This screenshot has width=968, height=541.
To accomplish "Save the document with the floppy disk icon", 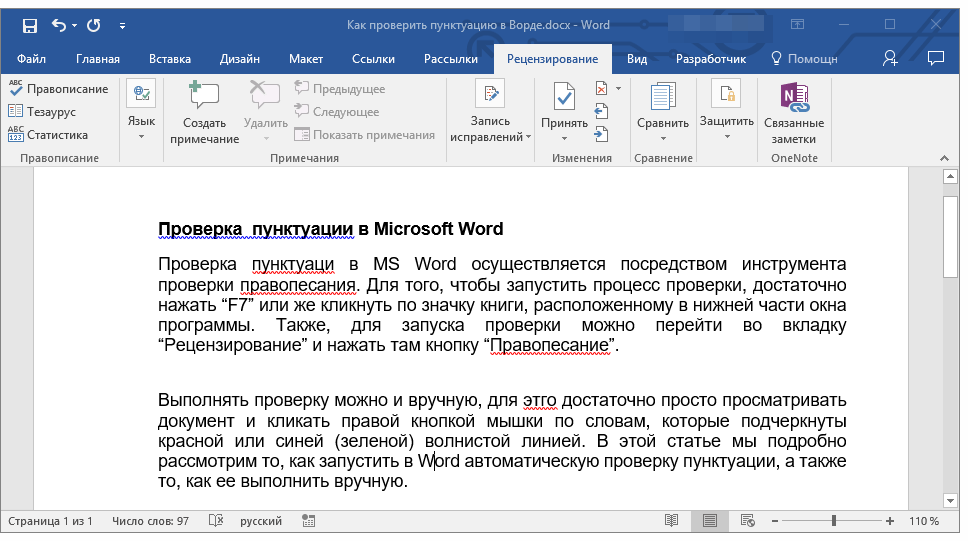I will coord(30,25).
